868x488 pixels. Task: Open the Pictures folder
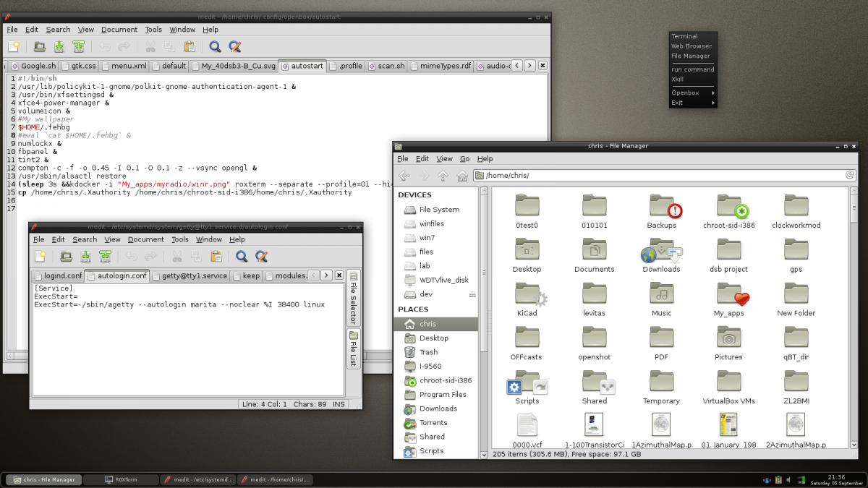pos(728,344)
